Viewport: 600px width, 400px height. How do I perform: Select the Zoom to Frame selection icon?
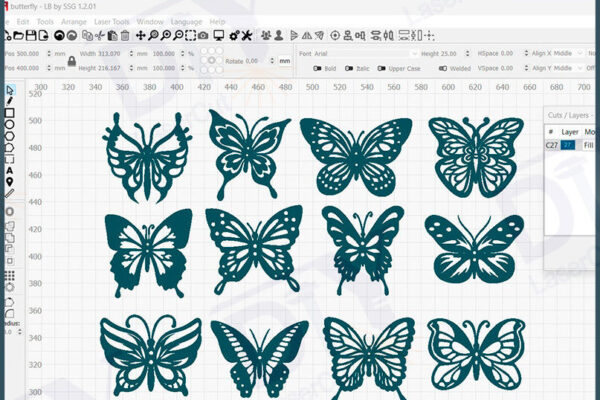point(189,36)
